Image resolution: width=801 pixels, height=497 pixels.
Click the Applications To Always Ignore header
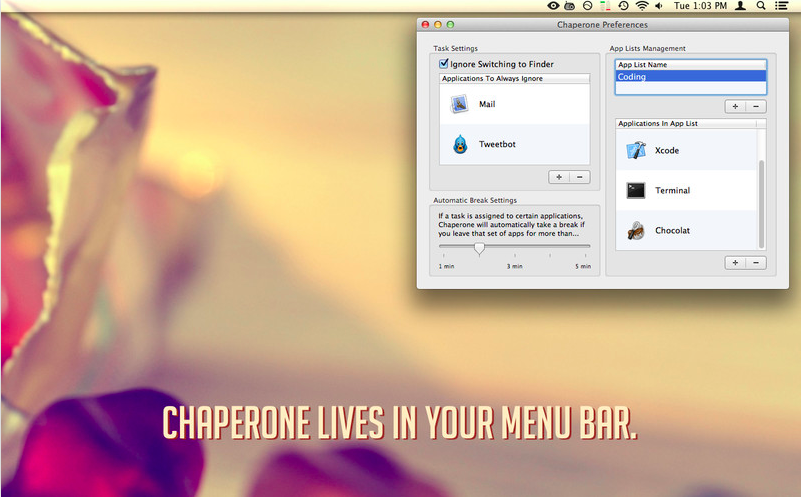pos(514,79)
